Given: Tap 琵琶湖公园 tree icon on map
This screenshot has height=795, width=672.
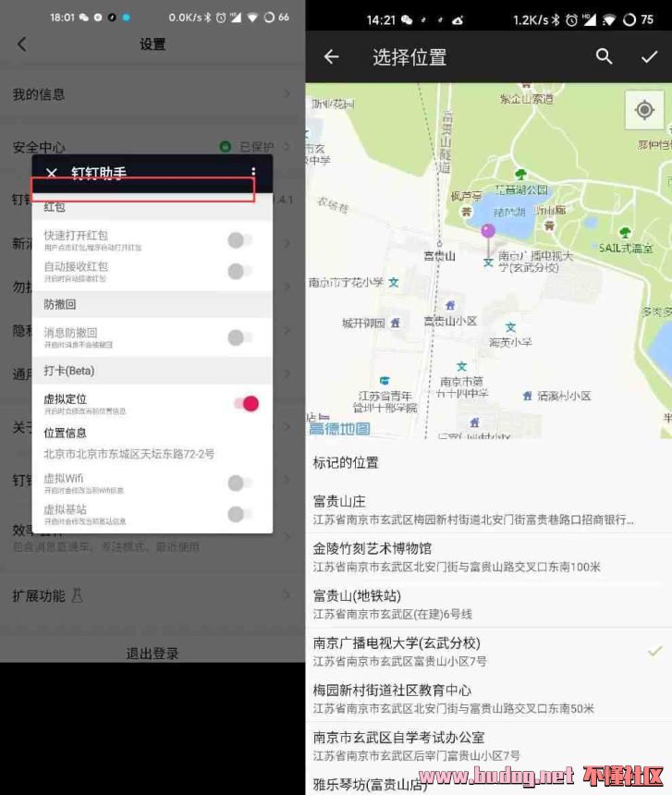Looking at the screenshot, I should (x=520, y=175).
